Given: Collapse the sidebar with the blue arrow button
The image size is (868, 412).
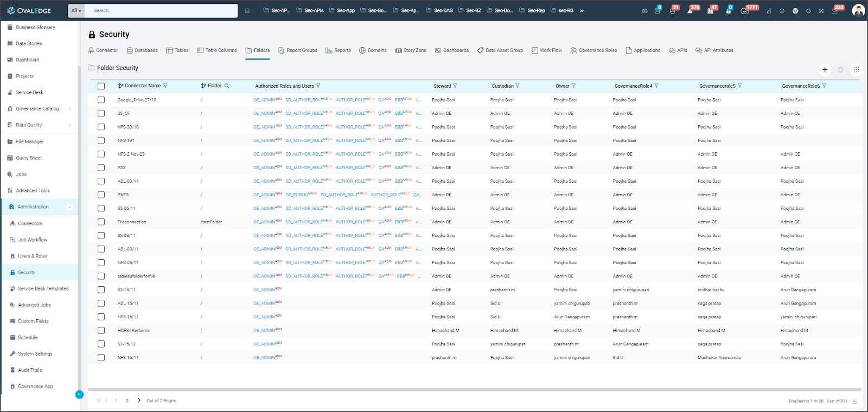Looking at the screenshot, I should point(79,395).
